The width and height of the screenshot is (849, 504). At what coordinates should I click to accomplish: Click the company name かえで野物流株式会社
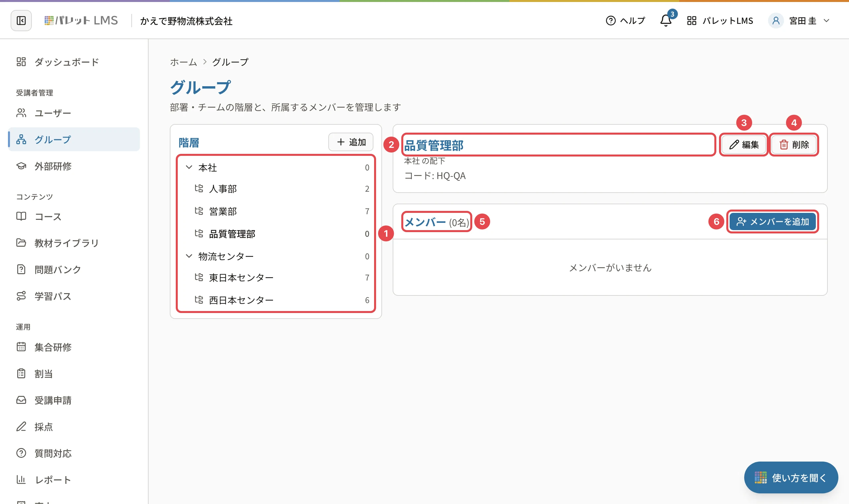coord(186,21)
